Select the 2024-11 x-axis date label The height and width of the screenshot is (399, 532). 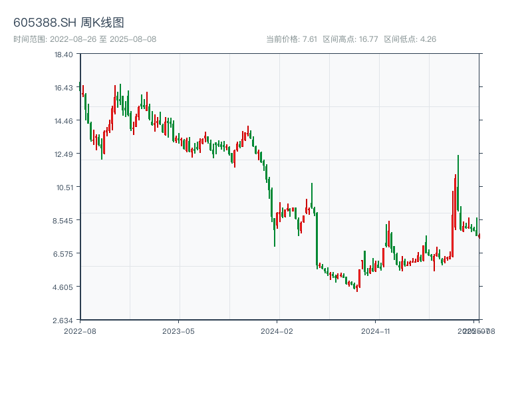point(375,331)
